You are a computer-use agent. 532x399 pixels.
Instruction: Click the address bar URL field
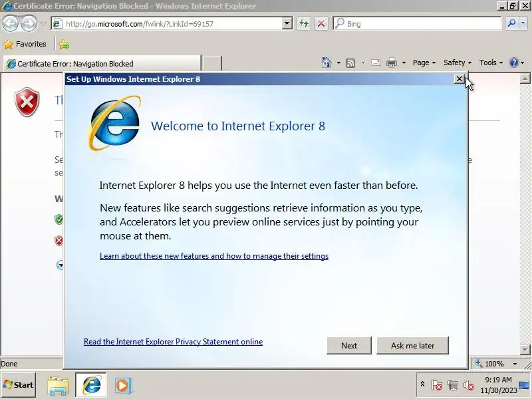tap(168, 24)
